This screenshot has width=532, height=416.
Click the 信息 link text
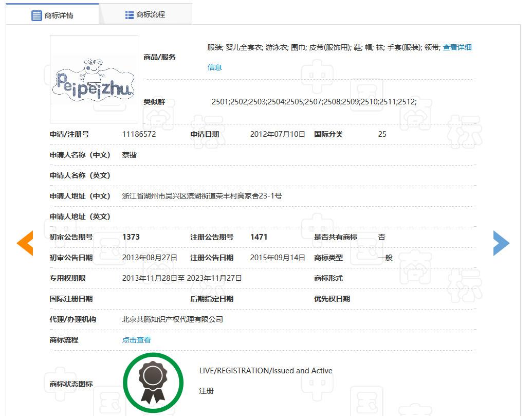214,67
